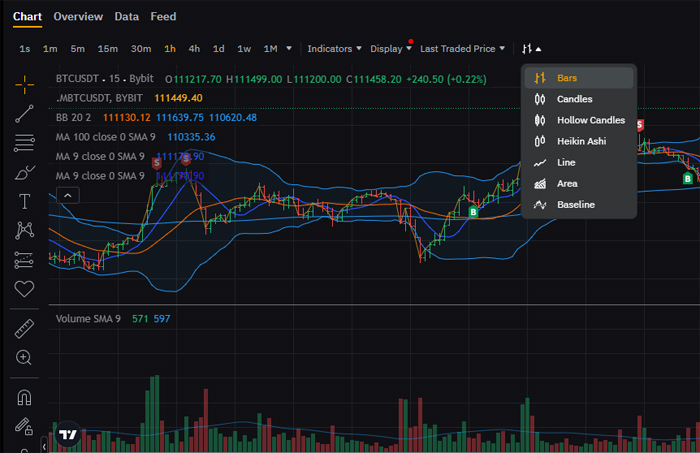Click the Area chart icon

pos(540,183)
